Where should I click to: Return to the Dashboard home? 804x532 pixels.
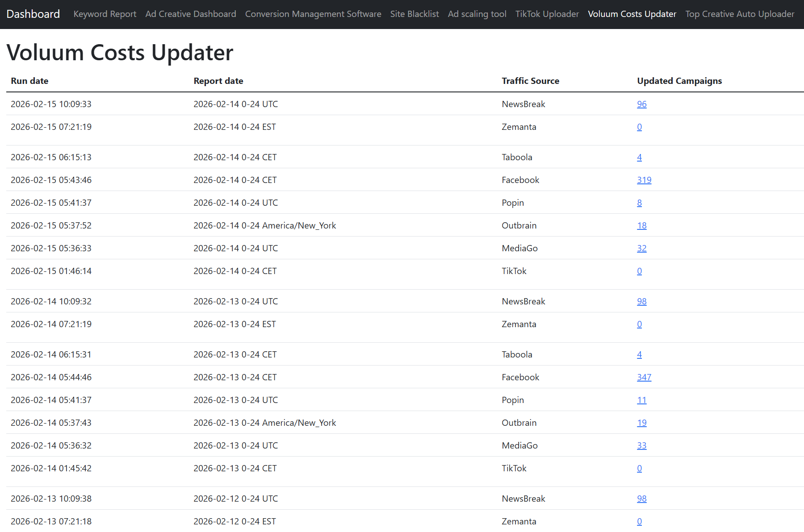[x=33, y=14]
